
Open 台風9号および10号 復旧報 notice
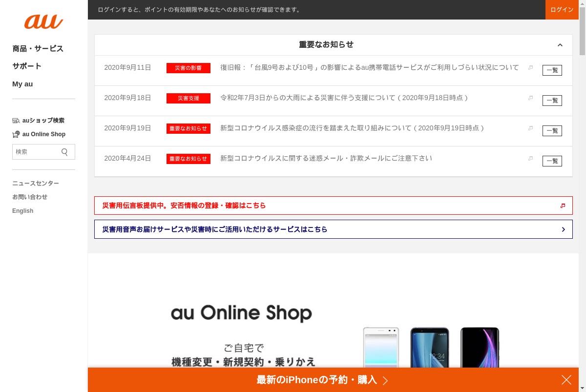(370, 67)
